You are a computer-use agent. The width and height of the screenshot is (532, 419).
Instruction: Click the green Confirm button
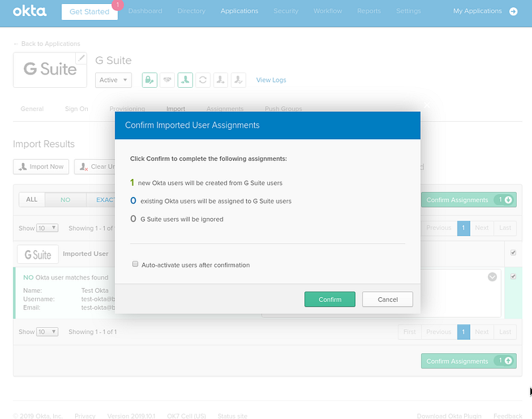tap(330, 299)
